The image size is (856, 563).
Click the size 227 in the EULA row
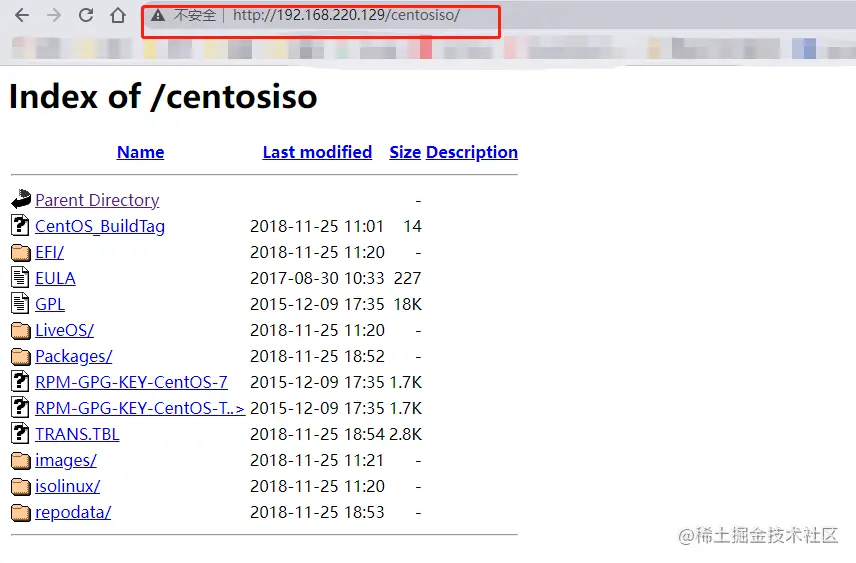click(x=407, y=278)
